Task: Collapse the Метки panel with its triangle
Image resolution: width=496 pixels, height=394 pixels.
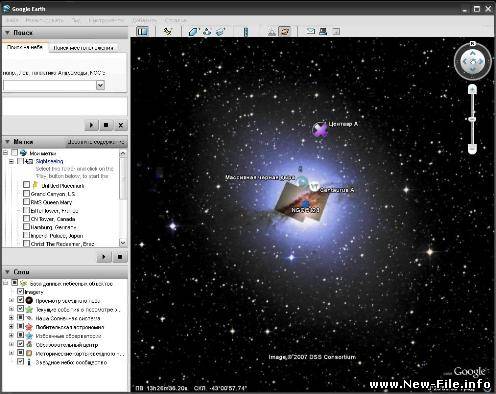Action: tap(7, 142)
